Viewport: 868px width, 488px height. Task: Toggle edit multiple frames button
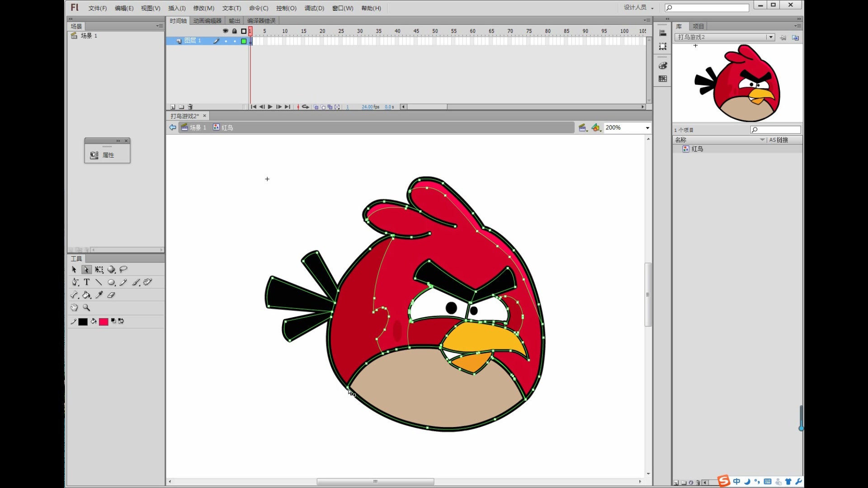pos(330,107)
